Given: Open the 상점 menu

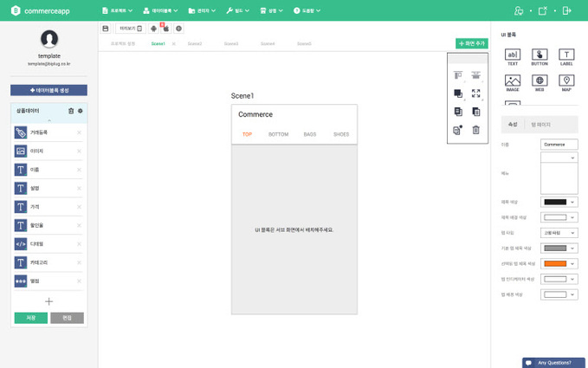Looking at the screenshot, I should pos(272,10).
